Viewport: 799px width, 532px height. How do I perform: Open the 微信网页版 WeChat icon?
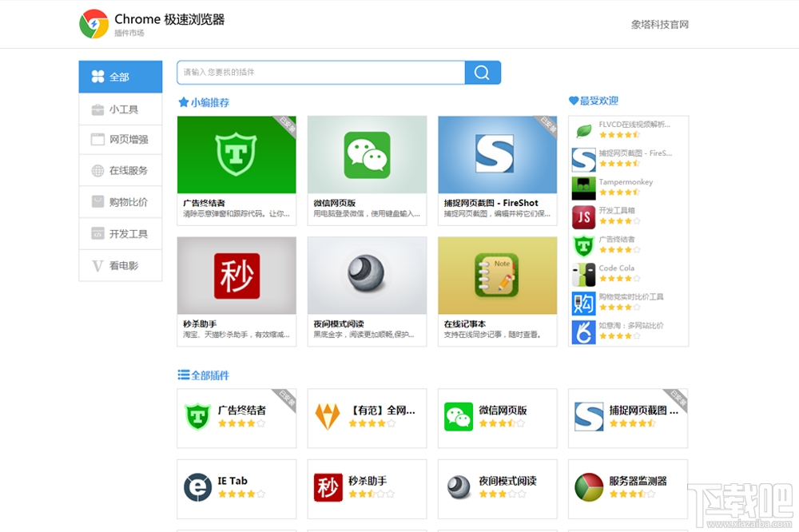(x=367, y=153)
